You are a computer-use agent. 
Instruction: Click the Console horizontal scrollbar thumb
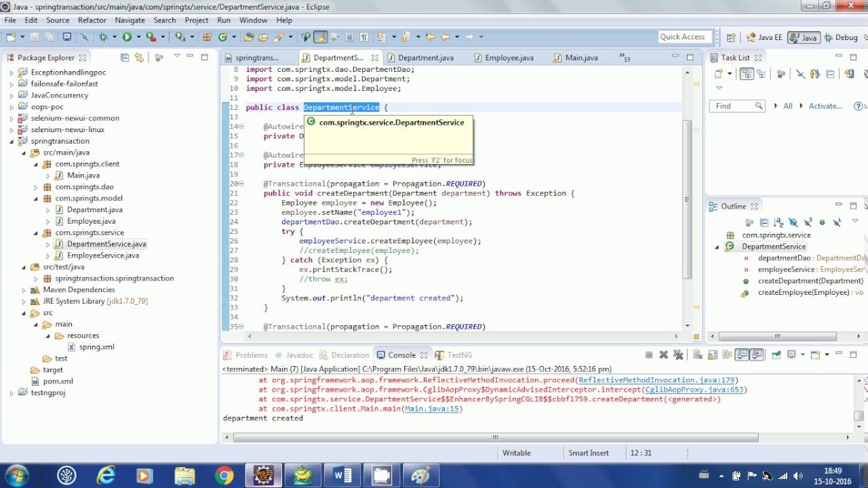point(496,438)
